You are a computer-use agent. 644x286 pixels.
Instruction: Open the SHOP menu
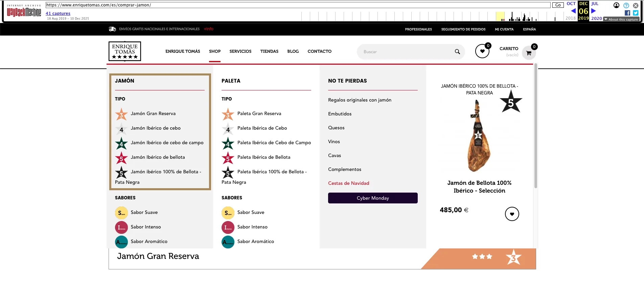click(215, 51)
